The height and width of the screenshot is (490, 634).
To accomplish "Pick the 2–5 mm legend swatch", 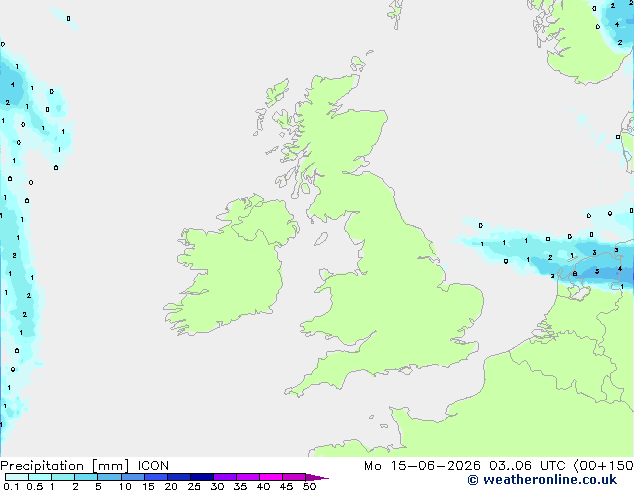I will [x=86, y=477].
